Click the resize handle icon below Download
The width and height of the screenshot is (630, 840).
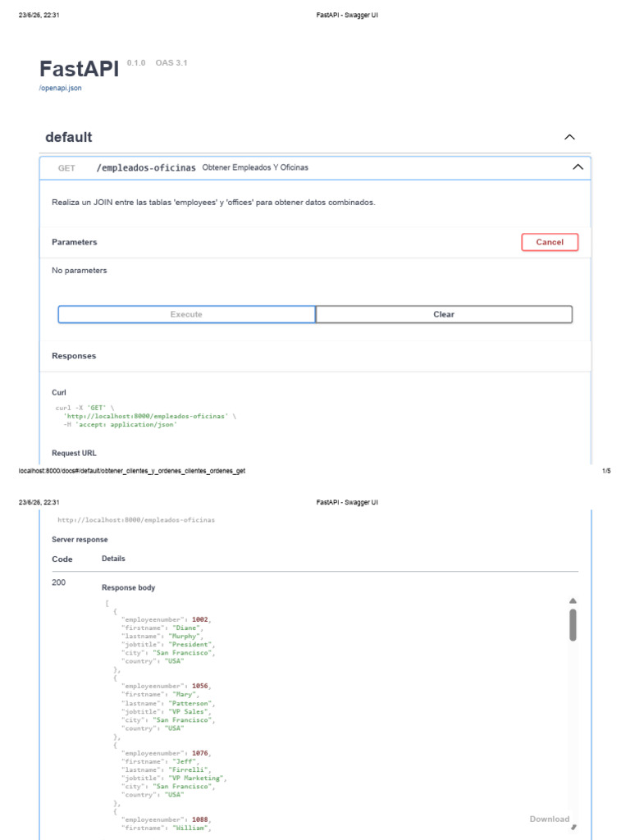(573, 828)
